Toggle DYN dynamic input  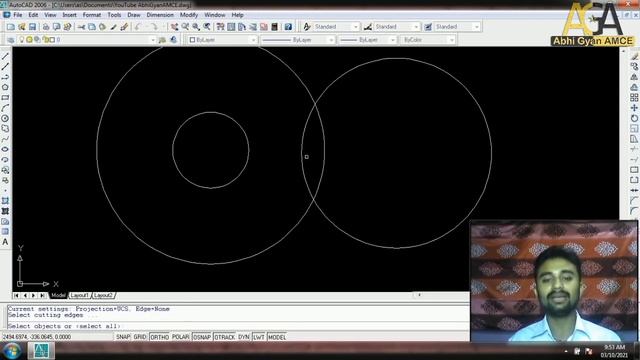(244, 337)
